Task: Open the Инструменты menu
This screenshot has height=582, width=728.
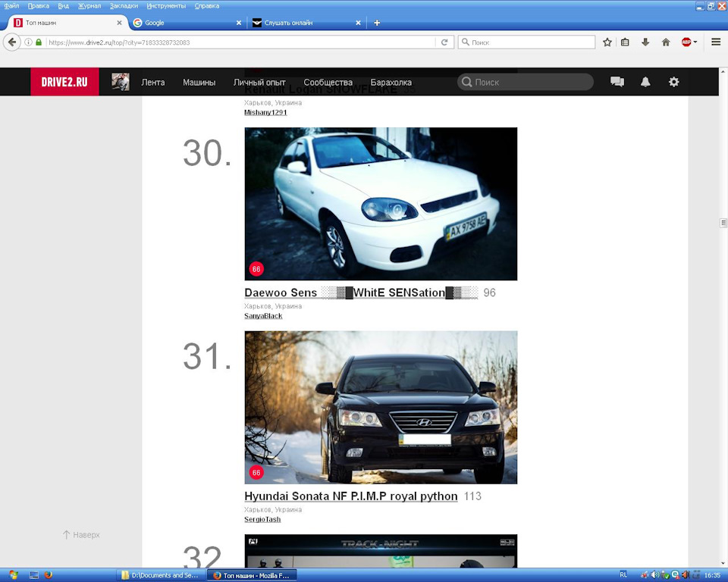Action: tap(166, 5)
